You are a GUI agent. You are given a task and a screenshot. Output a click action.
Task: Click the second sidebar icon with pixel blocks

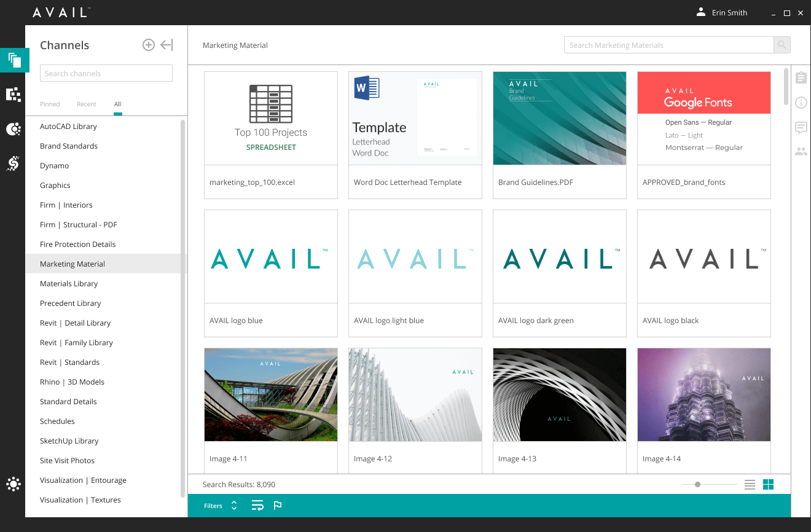pyautogui.click(x=14, y=94)
